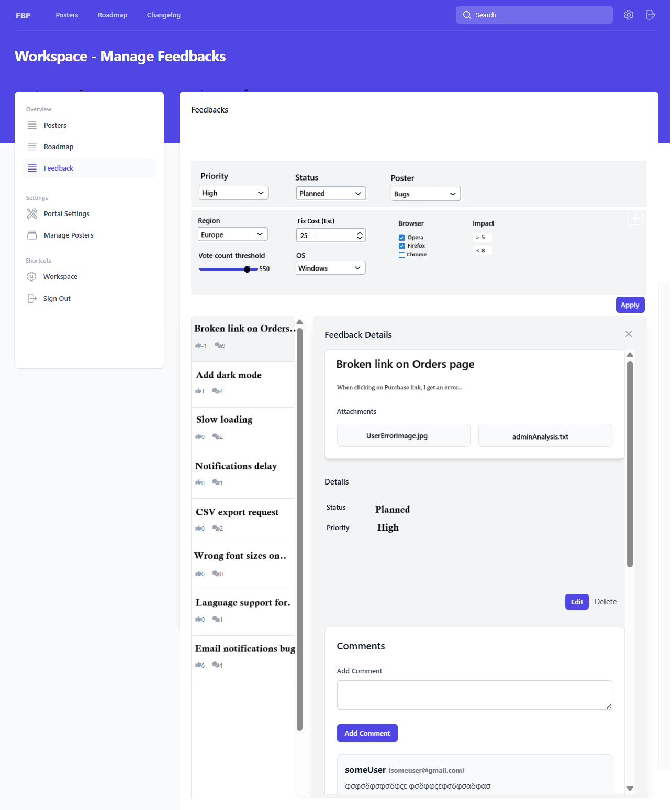Click the Vote count threshold slider handle

point(247,269)
